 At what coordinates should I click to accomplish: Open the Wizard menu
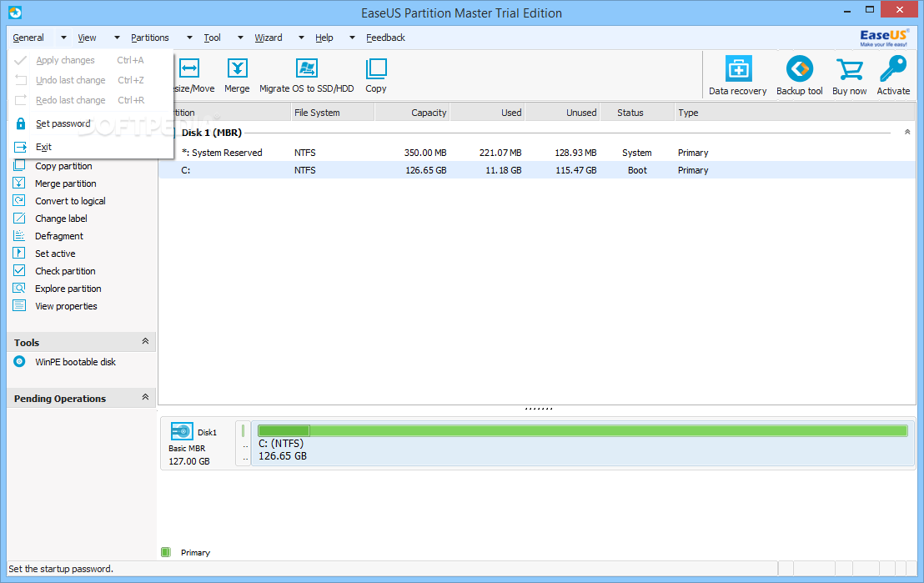[269, 38]
